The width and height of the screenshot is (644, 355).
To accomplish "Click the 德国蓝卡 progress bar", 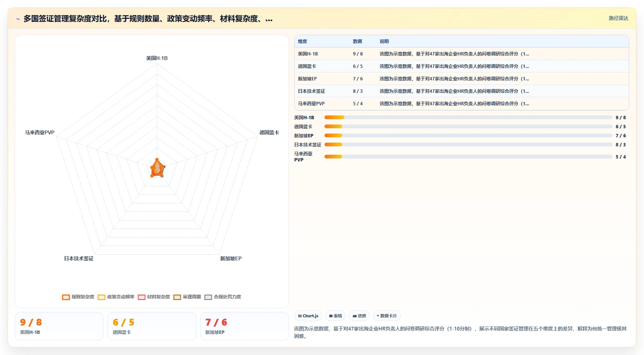I will [468, 126].
